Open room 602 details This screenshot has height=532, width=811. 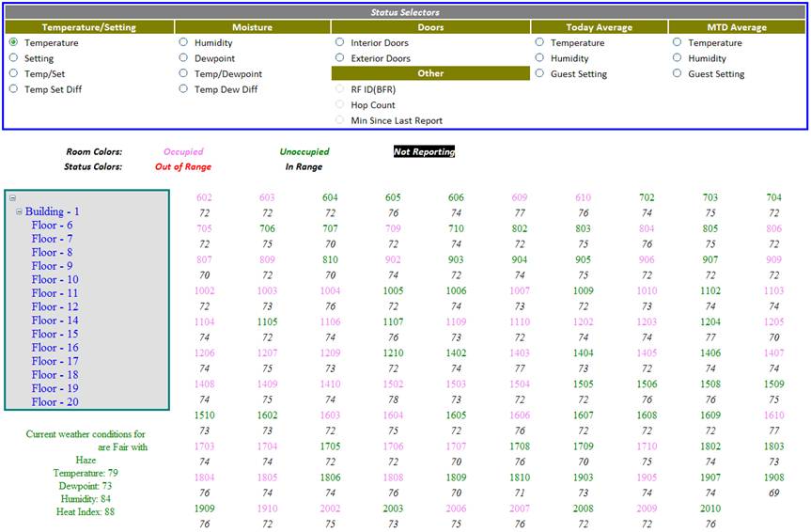(204, 197)
